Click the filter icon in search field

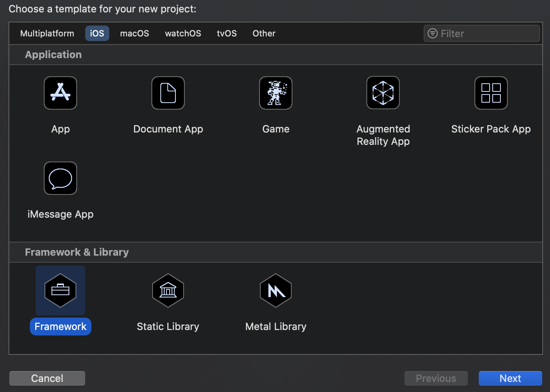(433, 34)
